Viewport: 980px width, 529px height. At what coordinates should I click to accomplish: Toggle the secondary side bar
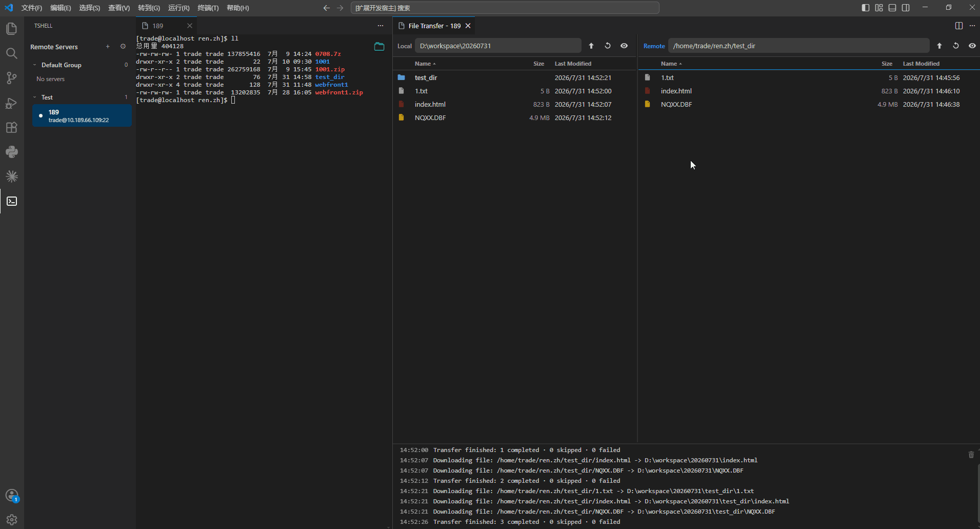click(x=906, y=8)
